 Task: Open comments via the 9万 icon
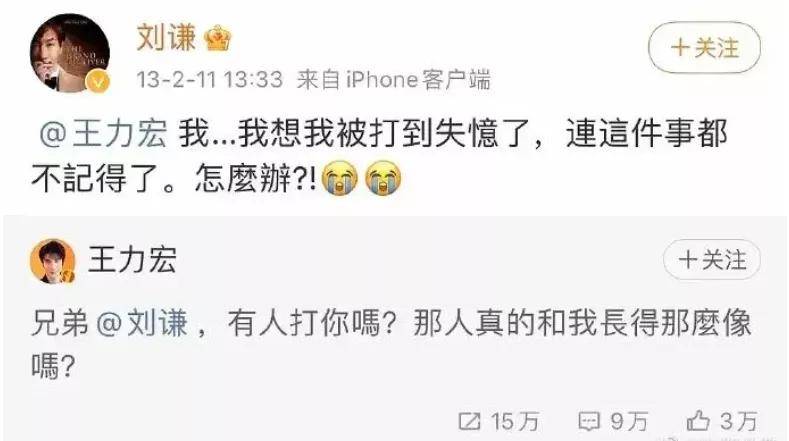click(588, 421)
